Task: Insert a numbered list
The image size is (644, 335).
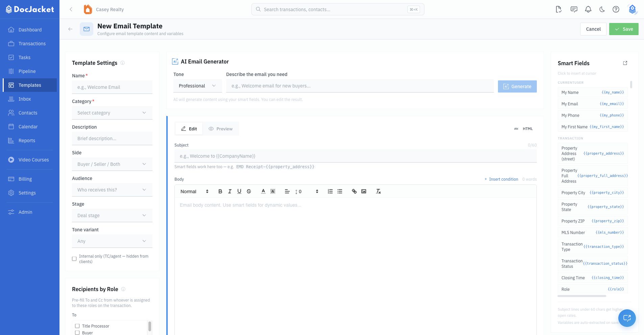Action: [330, 191]
